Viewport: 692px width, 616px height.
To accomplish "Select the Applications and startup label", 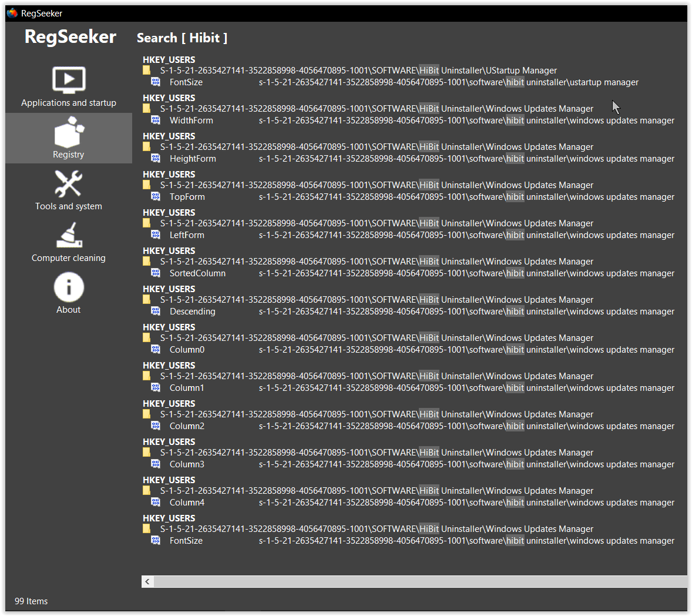I will click(69, 103).
